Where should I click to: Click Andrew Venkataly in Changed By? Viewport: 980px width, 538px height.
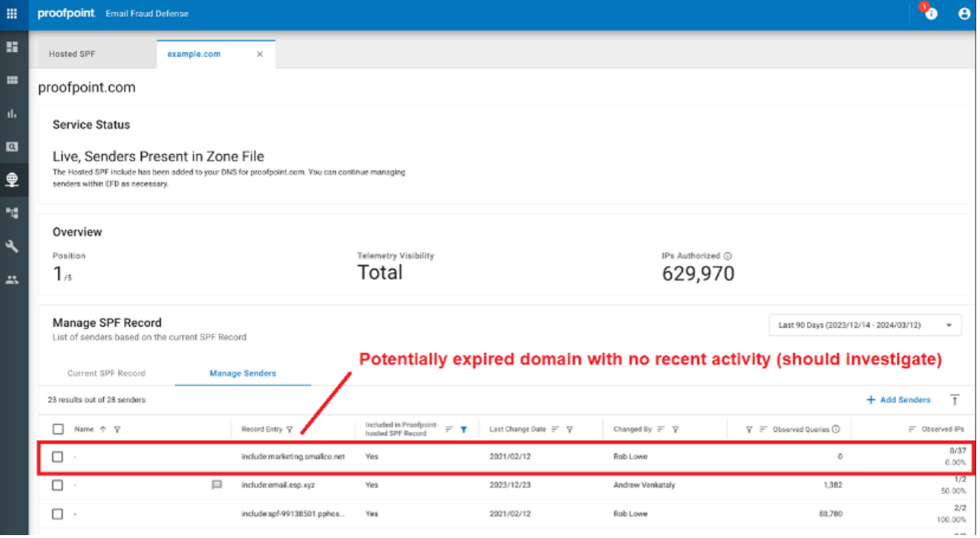pyautogui.click(x=645, y=484)
